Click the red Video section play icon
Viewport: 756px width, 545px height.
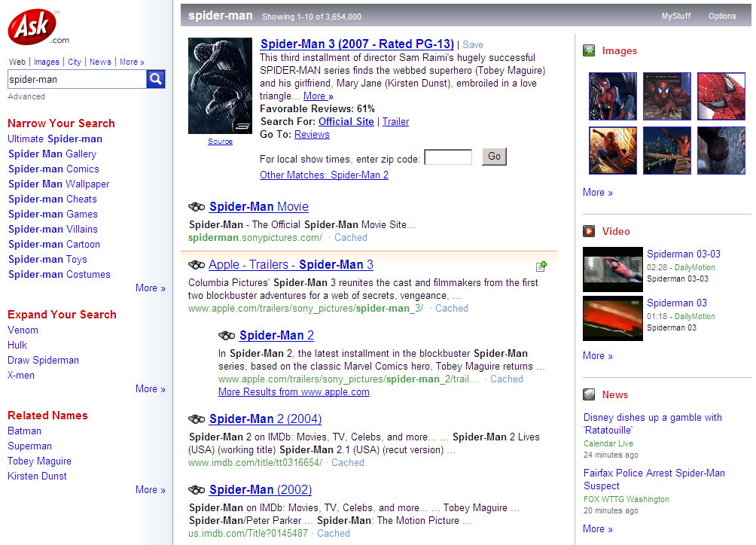pyautogui.click(x=589, y=231)
